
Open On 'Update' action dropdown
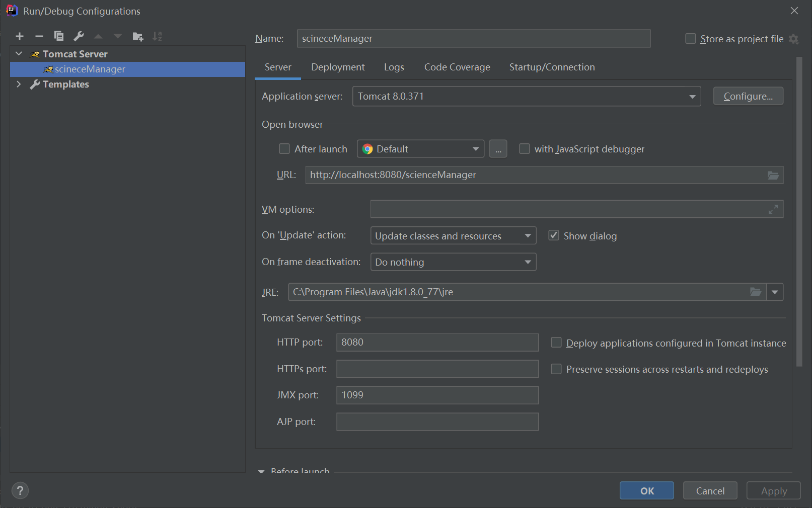click(x=453, y=235)
